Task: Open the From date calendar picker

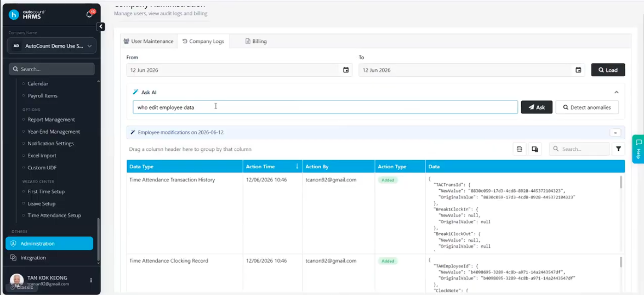Action: [x=346, y=70]
